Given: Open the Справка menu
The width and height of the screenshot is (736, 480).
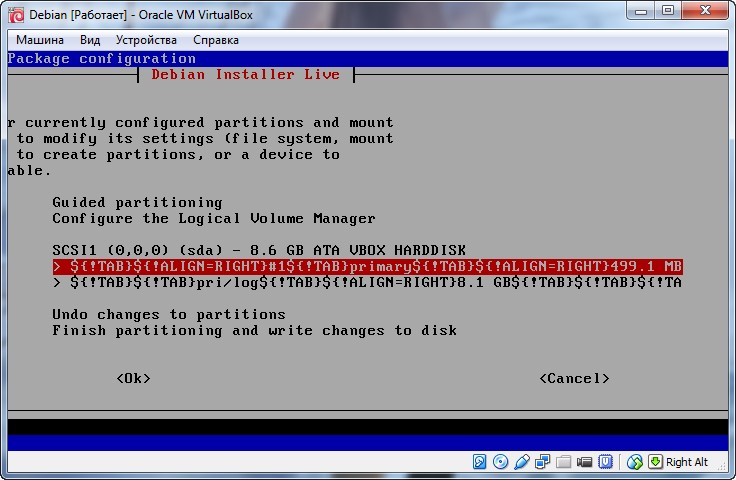Looking at the screenshot, I should pos(215,40).
